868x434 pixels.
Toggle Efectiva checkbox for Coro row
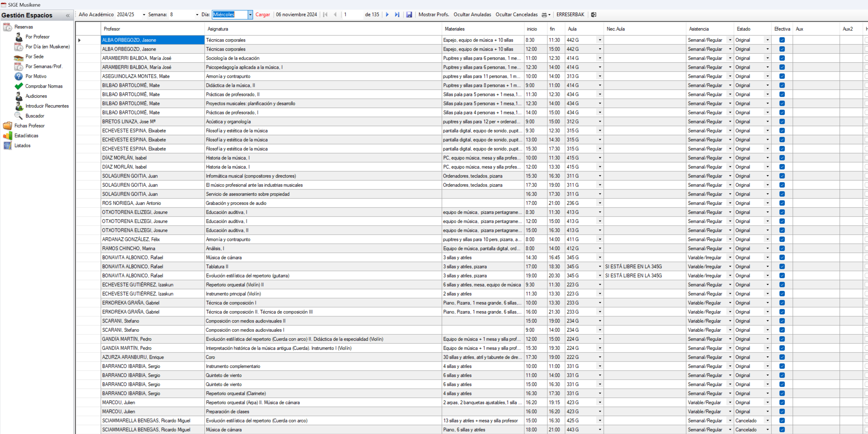point(782,357)
